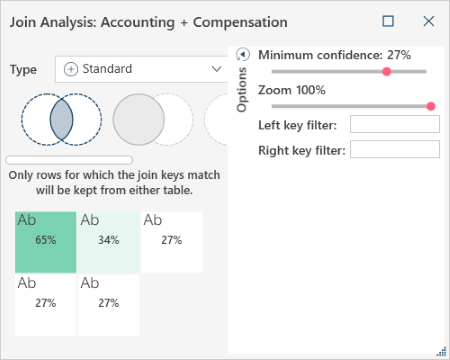Maximize the Join Analysis window
Viewport: 450px width, 360px height.
coord(388,21)
